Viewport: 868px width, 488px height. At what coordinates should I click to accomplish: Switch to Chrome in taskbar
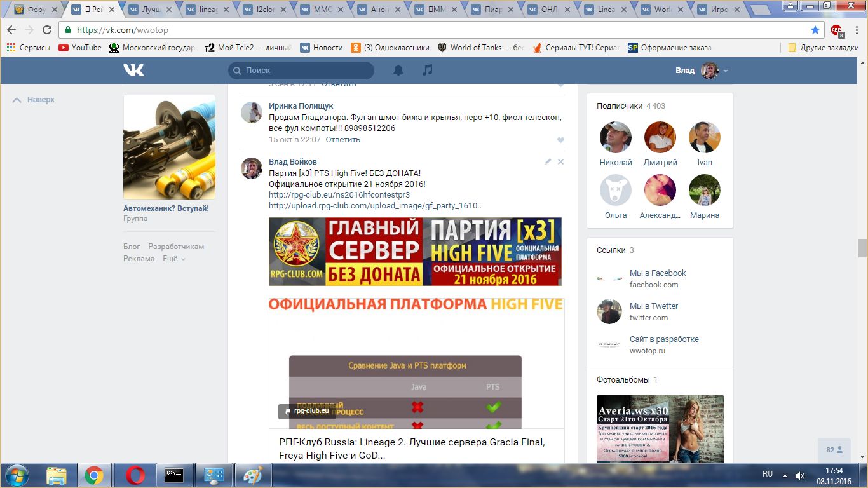pyautogui.click(x=94, y=475)
